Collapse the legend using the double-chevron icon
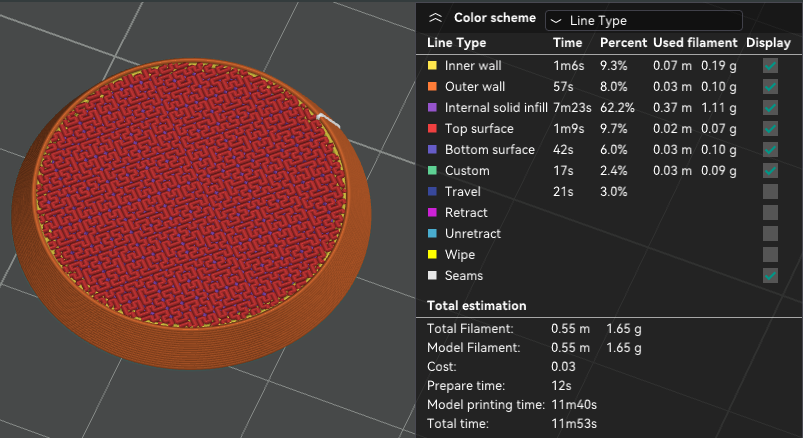The height and width of the screenshot is (438, 803). [434, 18]
